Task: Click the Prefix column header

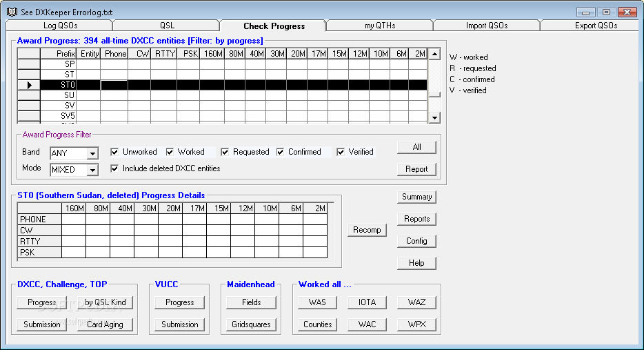Action: point(58,54)
